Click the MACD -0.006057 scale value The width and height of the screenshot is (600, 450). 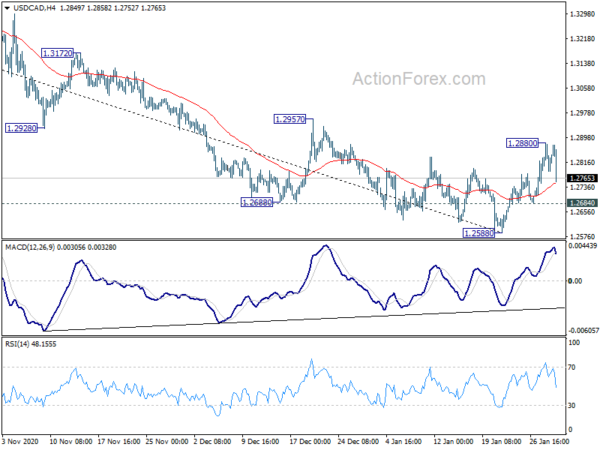pos(583,330)
